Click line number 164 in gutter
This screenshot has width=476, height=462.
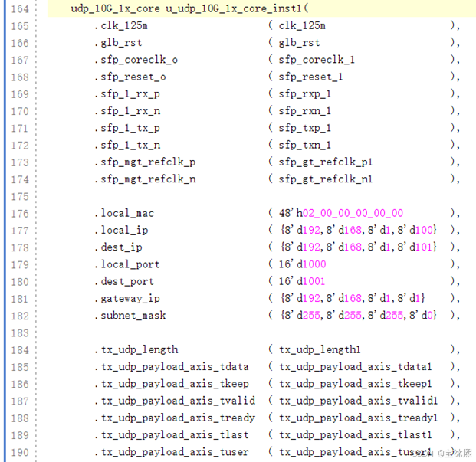20,8
